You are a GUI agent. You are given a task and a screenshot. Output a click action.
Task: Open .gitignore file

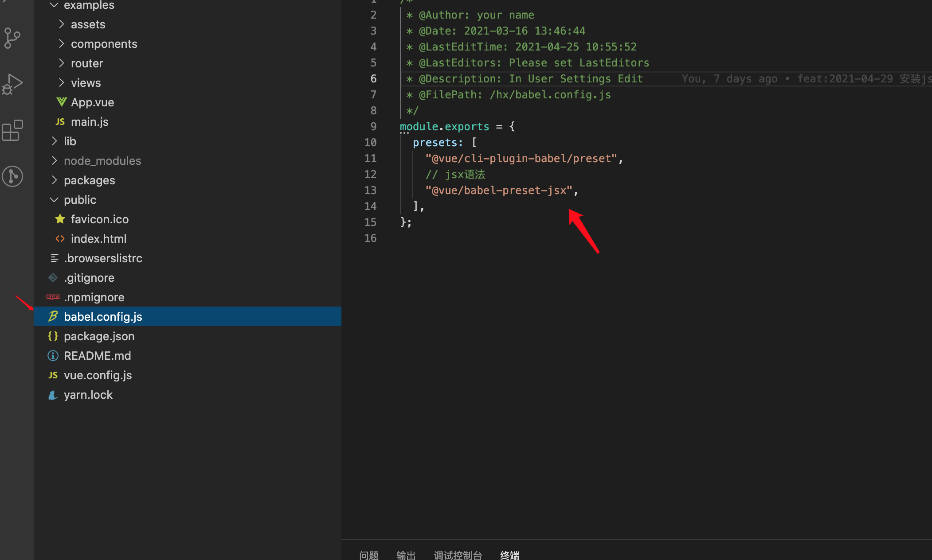(x=188, y=278)
